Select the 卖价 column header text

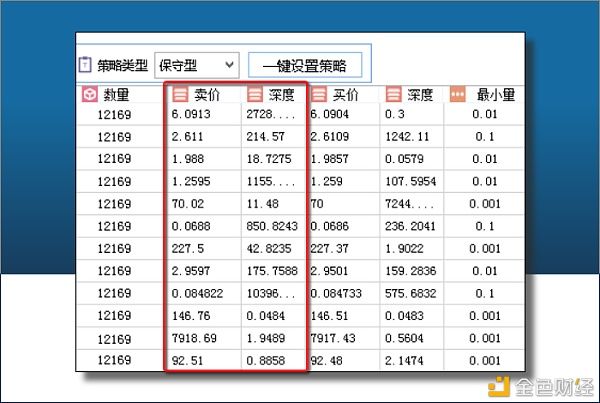[207, 95]
